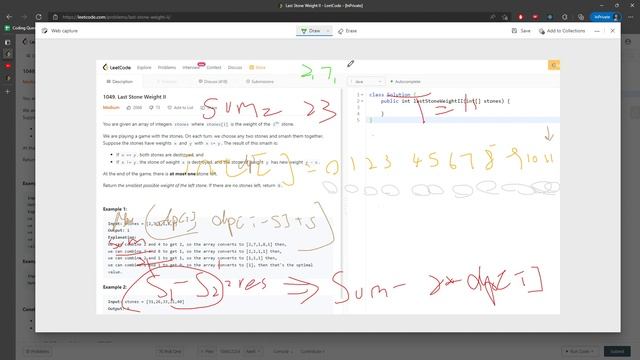Viewport: 640px width, 360px height.
Task: Click Pick One at bottom bar
Action: tap(170, 351)
